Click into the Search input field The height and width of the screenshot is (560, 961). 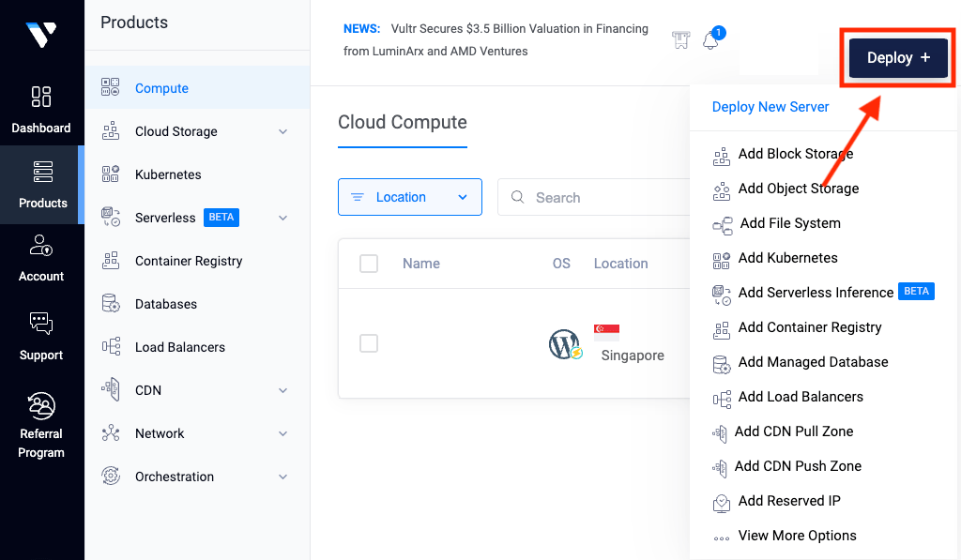pyautogui.click(x=594, y=197)
